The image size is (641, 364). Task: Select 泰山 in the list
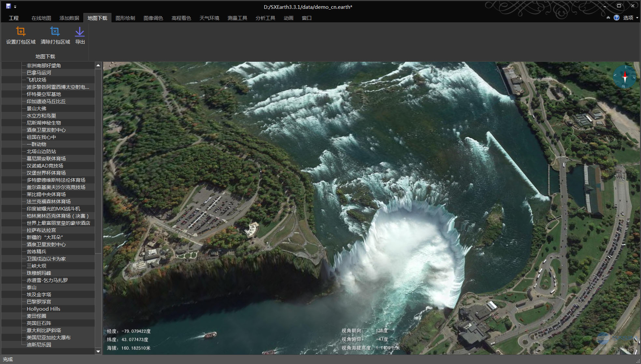(x=32, y=287)
